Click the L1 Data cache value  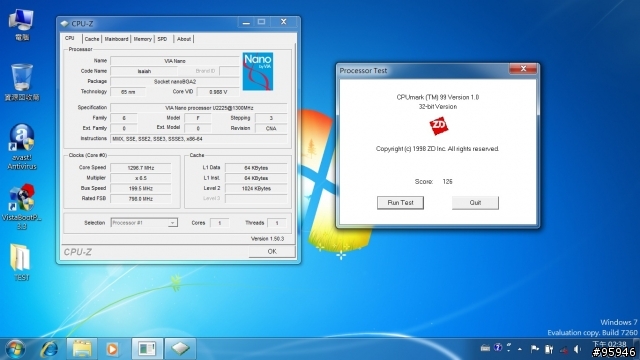pyautogui.click(x=256, y=168)
